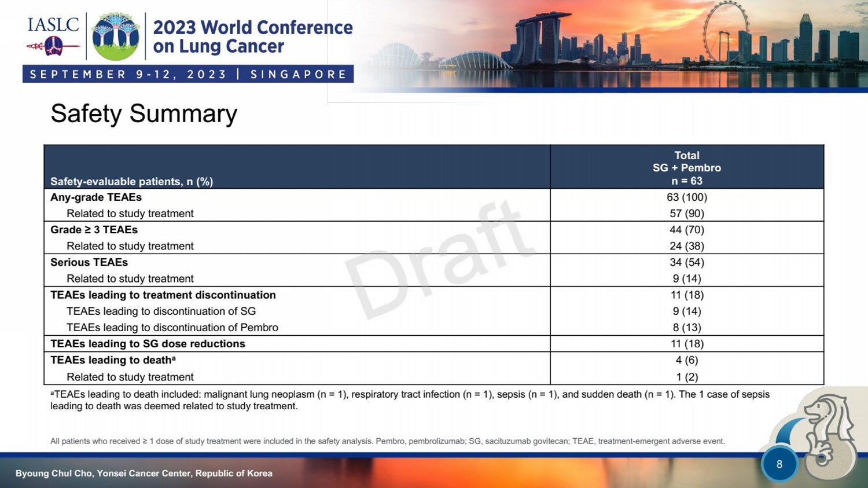The image size is (868, 488).
Task: Select the TEAEs leading to death row label
Action: click(x=113, y=360)
